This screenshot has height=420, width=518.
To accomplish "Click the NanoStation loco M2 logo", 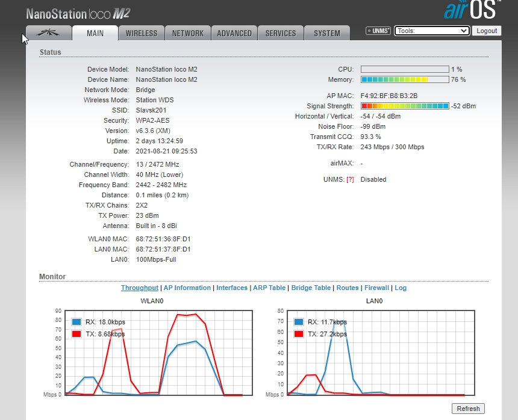I will tap(78, 14).
